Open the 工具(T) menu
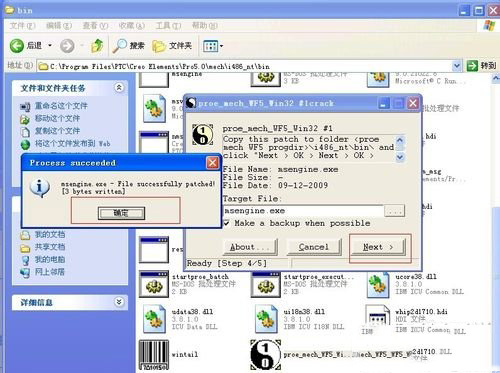This screenshot has height=373, width=500. click(x=168, y=26)
